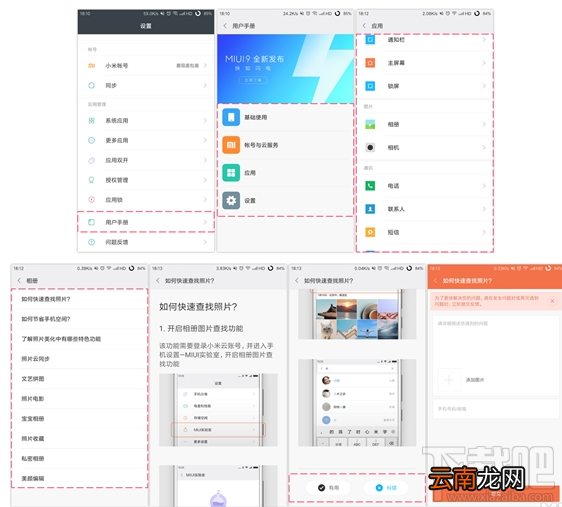Tap the contacts search illustration with keyboard
This screenshot has height=507, width=562.
point(357,403)
